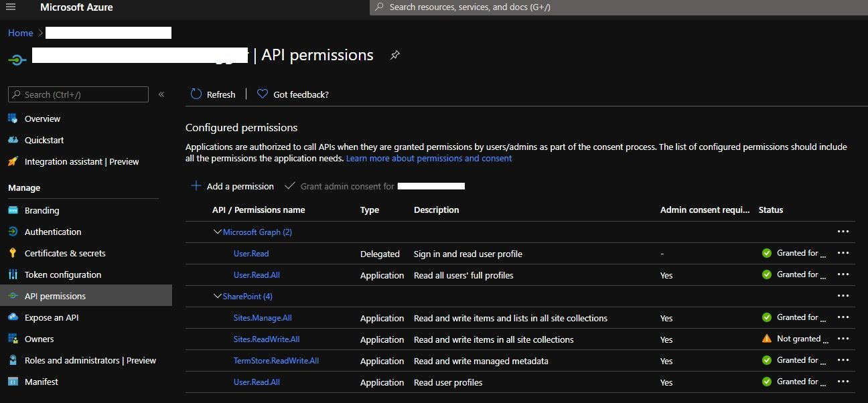Open the ellipsis menu for Sites.Manage.All

click(x=843, y=317)
